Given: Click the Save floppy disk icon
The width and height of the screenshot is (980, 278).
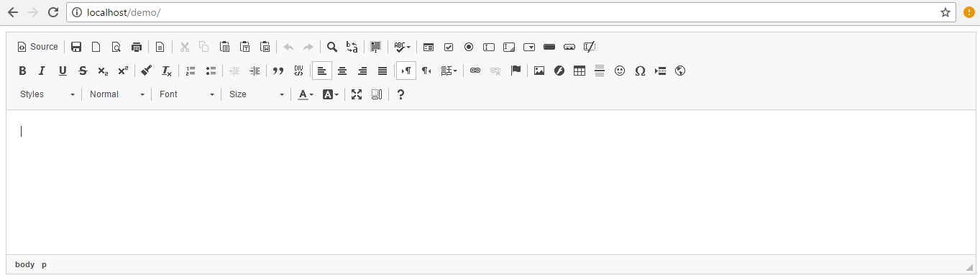Looking at the screenshot, I should click(x=76, y=47).
